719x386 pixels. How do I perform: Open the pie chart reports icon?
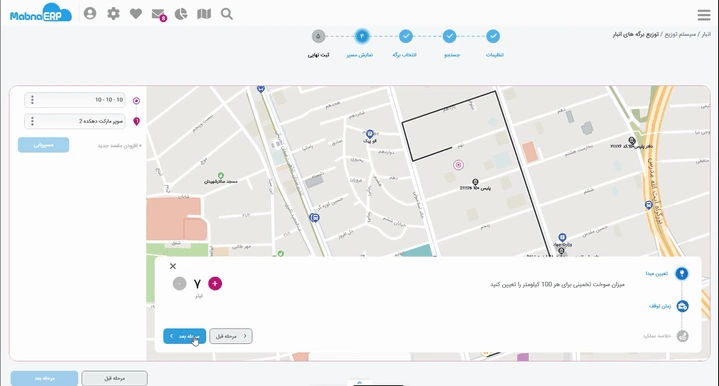click(x=181, y=14)
